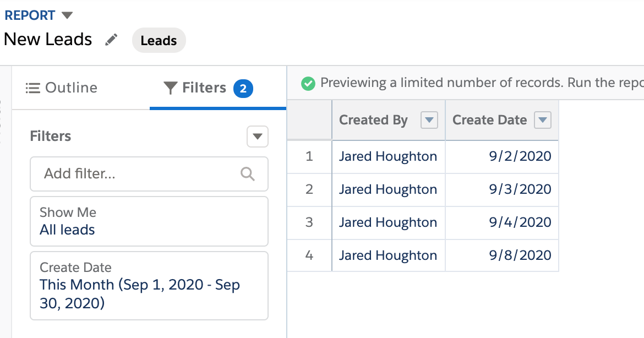
Task: Click the Leads report type badge
Action: (x=159, y=41)
